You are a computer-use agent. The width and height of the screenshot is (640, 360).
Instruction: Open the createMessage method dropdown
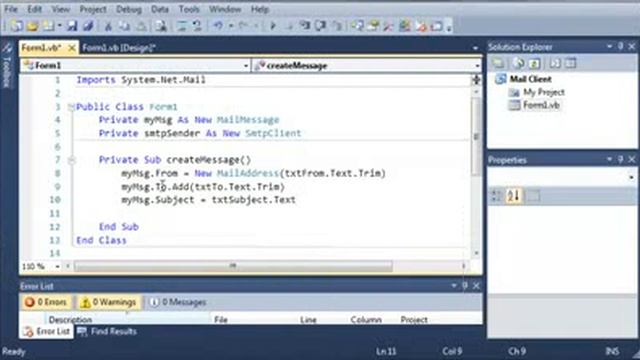(477, 65)
